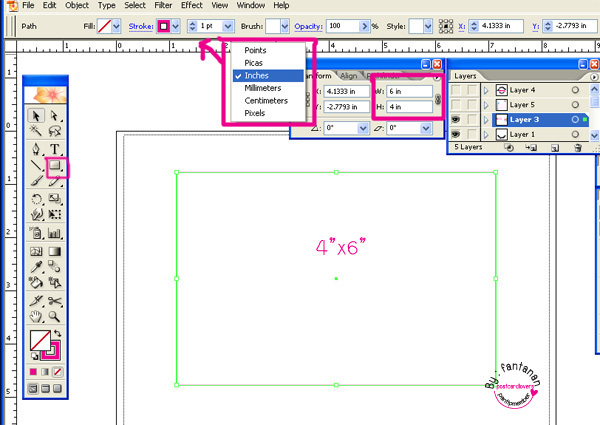Click the delete layer trash icon

click(578, 148)
